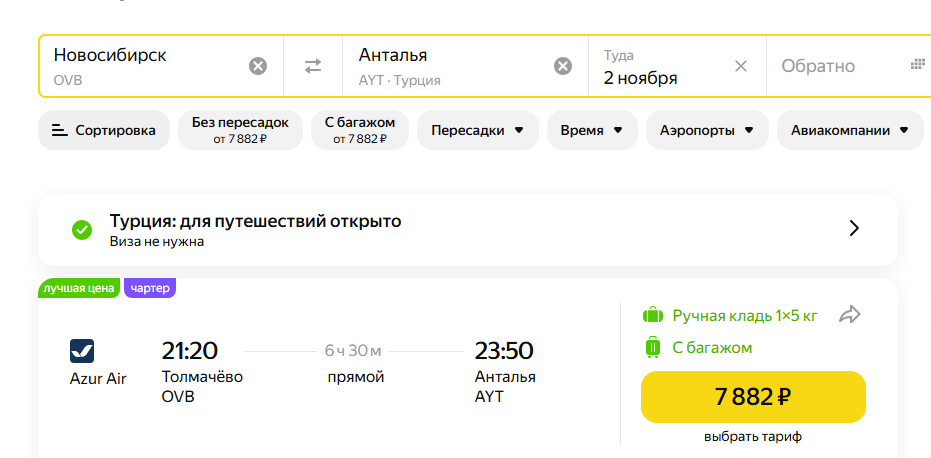931x458 pixels.
Task: Click the green suitcase baggage icon
Action: (x=653, y=347)
